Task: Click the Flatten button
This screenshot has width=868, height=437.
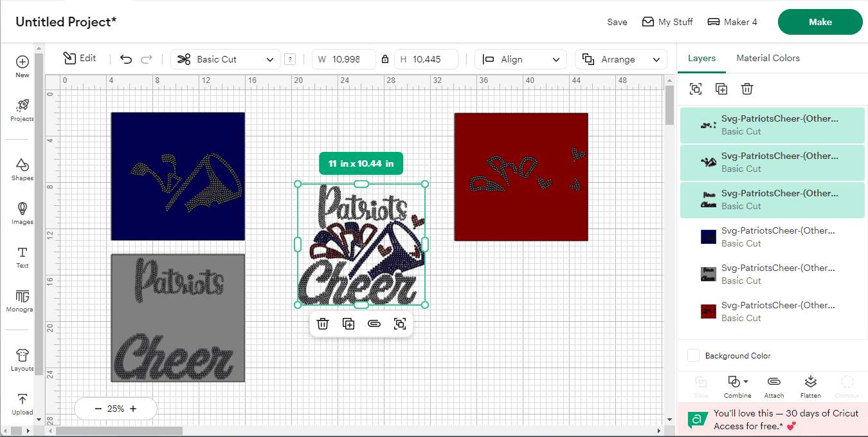Action: pos(810,387)
